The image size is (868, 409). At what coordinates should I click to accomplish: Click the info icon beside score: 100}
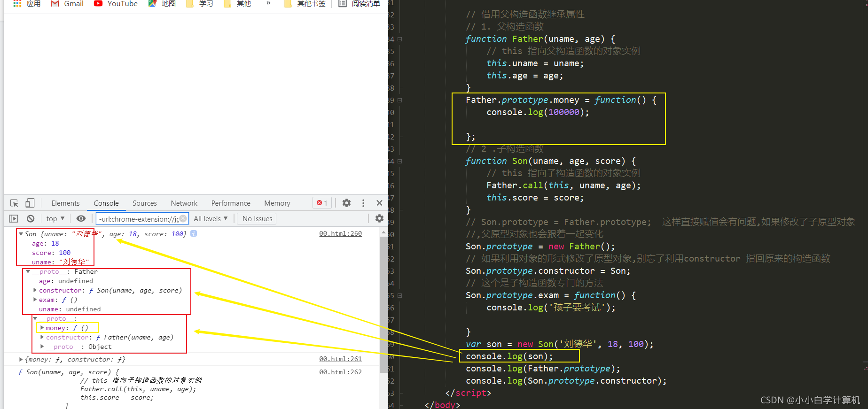194,233
